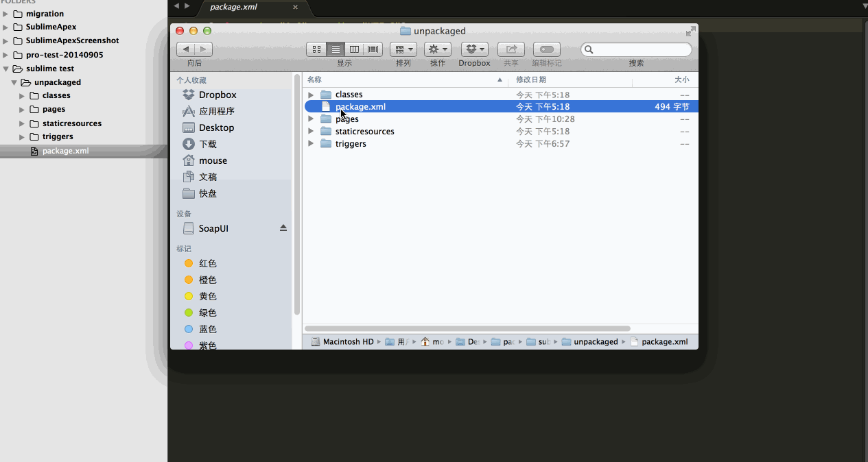Viewport: 868px width, 462px height.
Task: Expand the migration folder in Sublime sidebar
Action: pyautogui.click(x=5, y=14)
